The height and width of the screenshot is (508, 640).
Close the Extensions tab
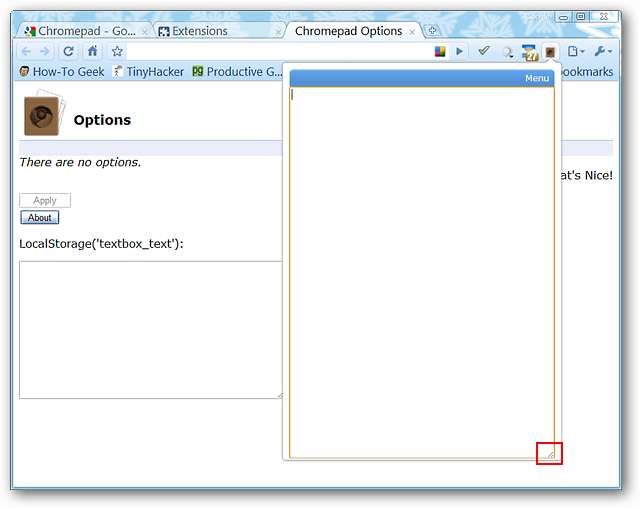[278, 32]
